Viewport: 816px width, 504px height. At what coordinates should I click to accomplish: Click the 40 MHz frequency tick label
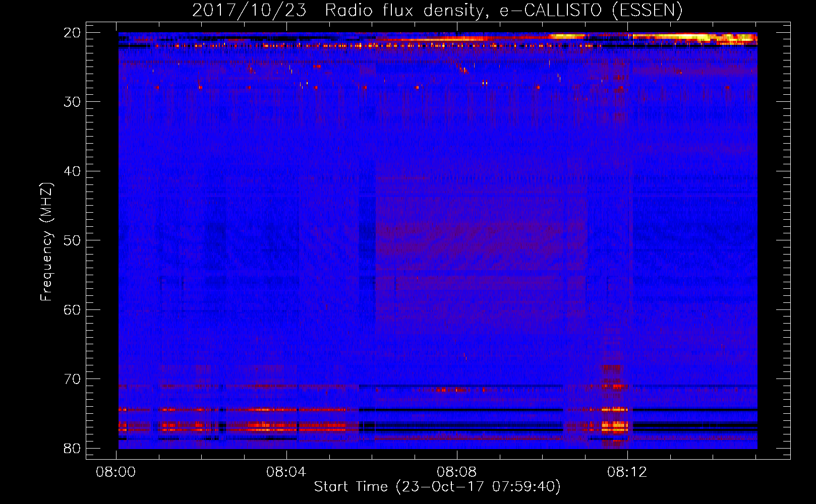point(72,171)
